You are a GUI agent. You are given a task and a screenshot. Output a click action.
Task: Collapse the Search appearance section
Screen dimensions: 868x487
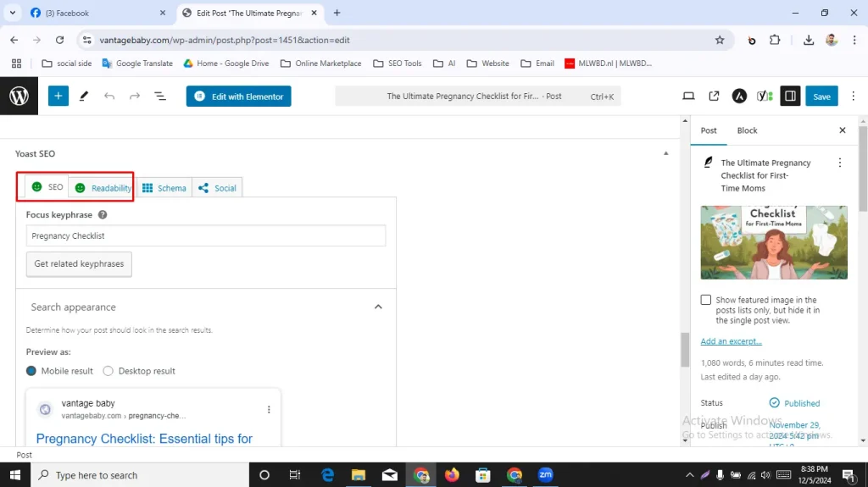click(x=378, y=307)
